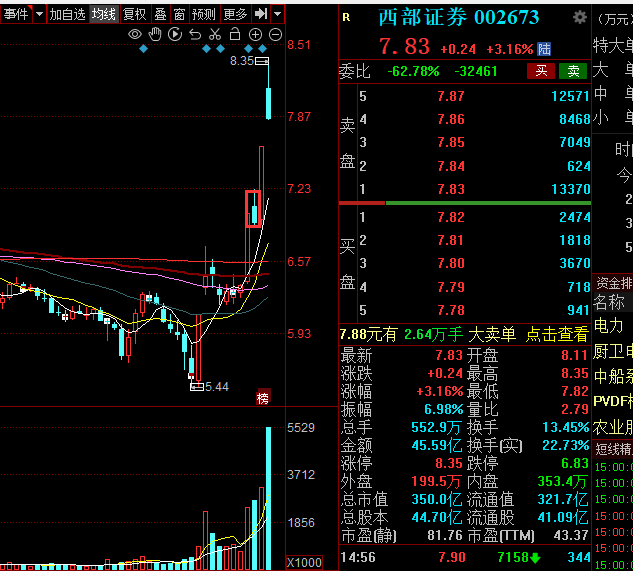Select the scissors cut tool
This screenshot has width=633, height=571.
(x=215, y=35)
